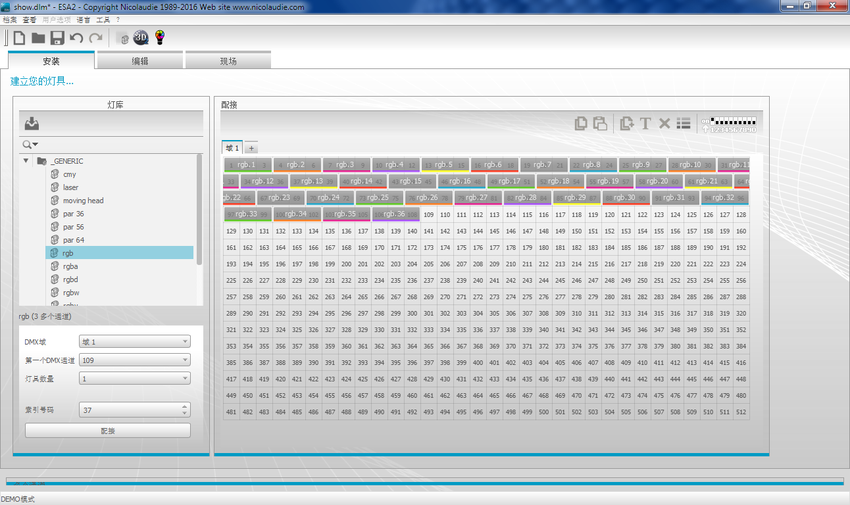This screenshot has height=505, width=850.
Task: Undo the last action
Action: 76,38
